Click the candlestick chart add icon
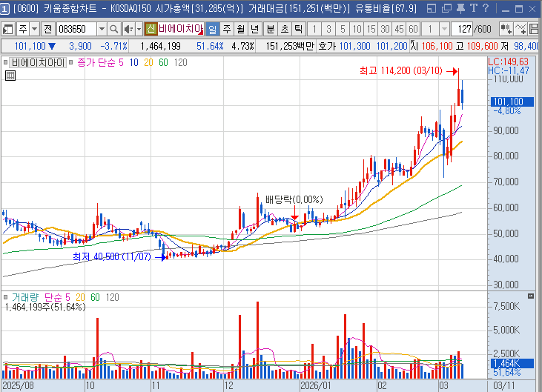 click(x=508, y=29)
